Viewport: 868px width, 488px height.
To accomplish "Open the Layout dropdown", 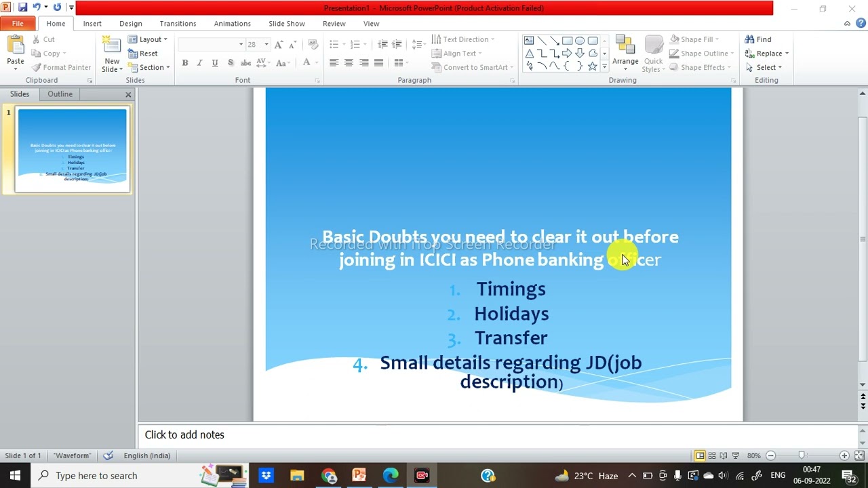I will (148, 39).
